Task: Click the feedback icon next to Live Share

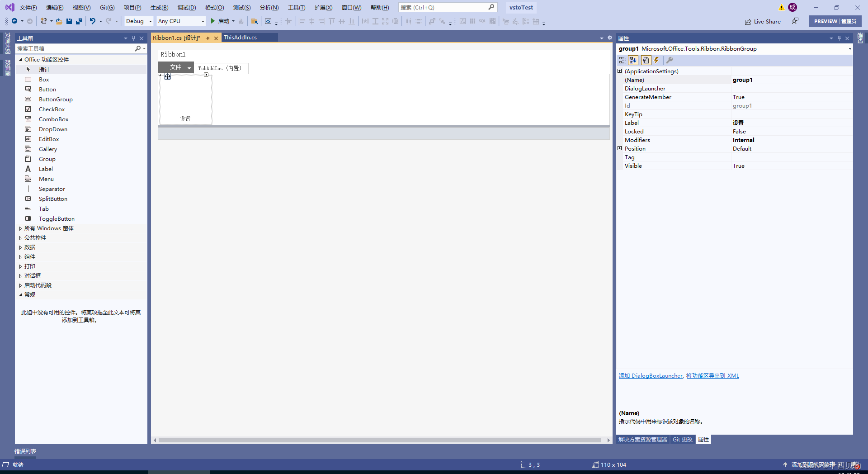Action: click(x=795, y=21)
